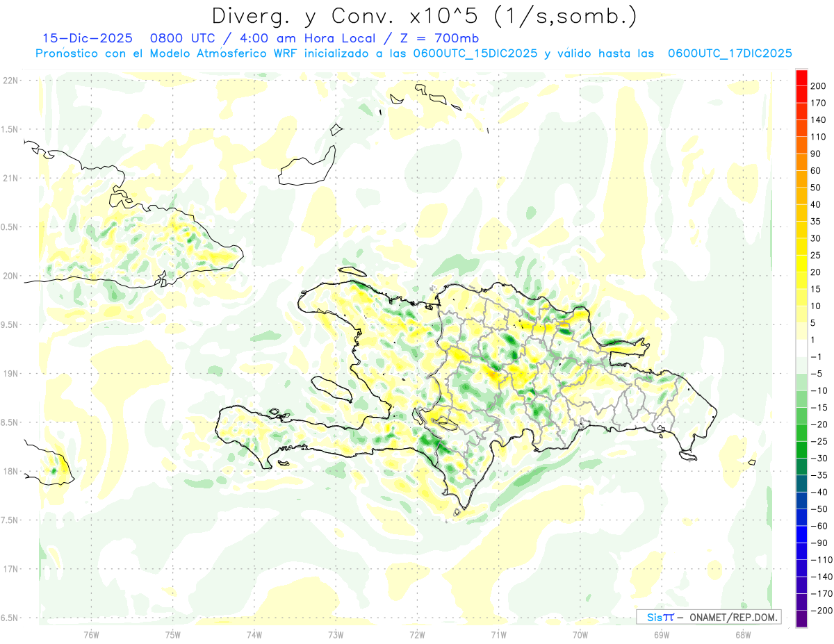Click the '-200' colorbar label
Viewport: 834px width, 644px height.
click(820, 611)
